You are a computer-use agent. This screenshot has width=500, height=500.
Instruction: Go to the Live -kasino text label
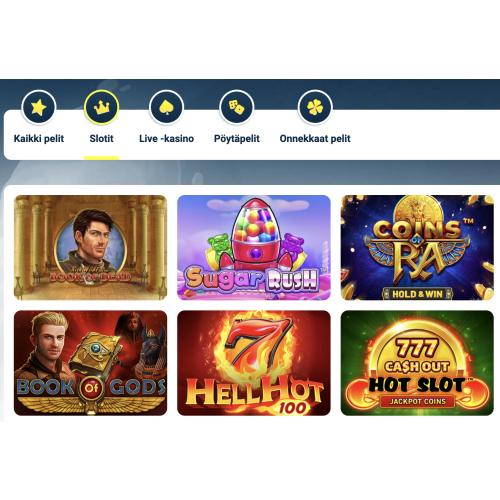[x=167, y=139]
